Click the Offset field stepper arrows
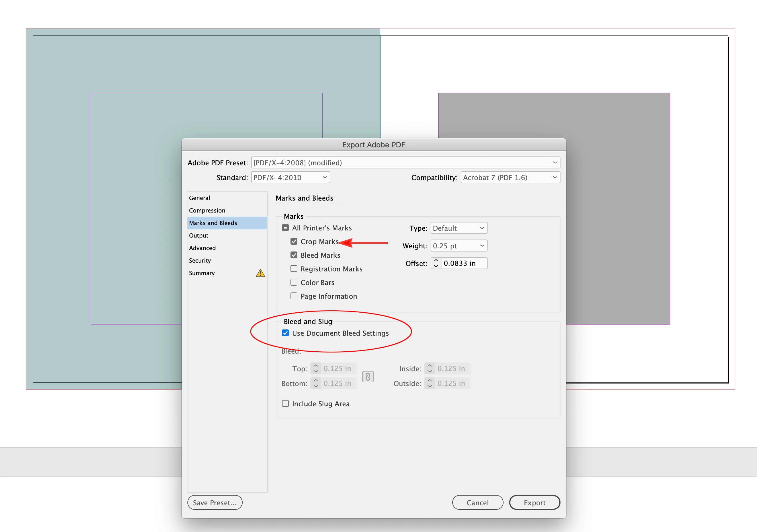757x532 pixels. [x=436, y=263]
